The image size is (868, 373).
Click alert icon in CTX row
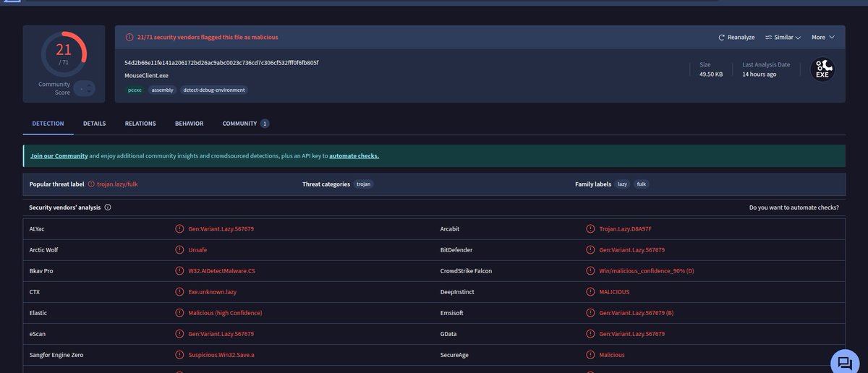179,292
